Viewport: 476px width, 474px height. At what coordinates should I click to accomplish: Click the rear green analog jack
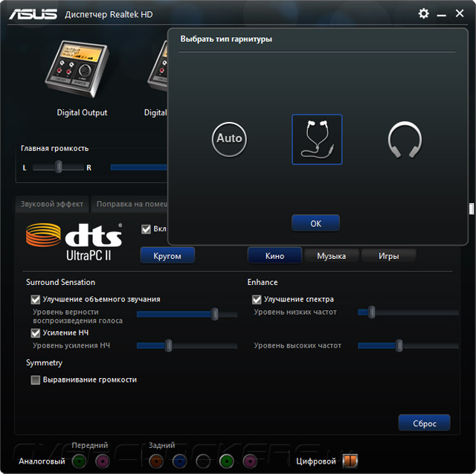(226, 461)
